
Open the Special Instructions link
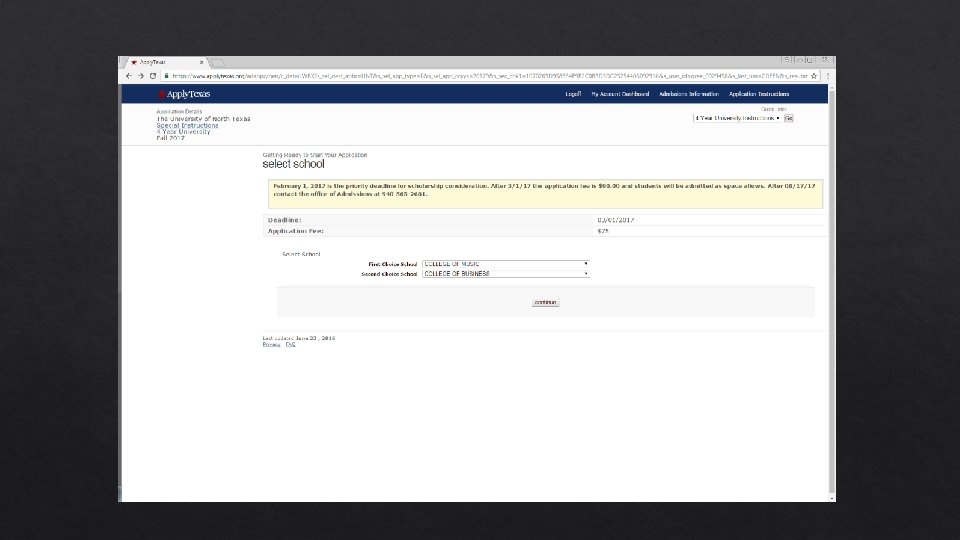(187, 126)
